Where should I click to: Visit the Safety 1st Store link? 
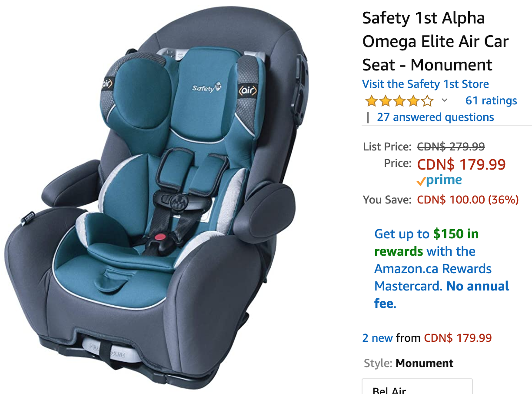(426, 84)
